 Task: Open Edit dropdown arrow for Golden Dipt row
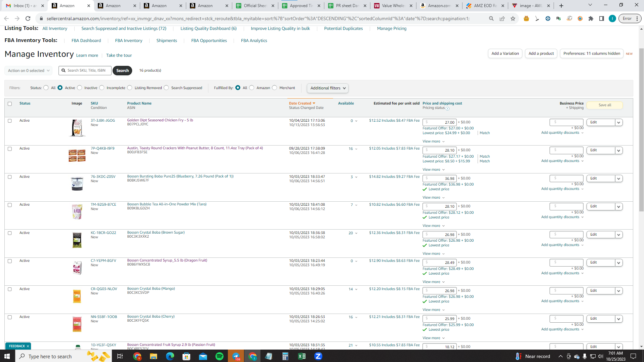pos(619,122)
